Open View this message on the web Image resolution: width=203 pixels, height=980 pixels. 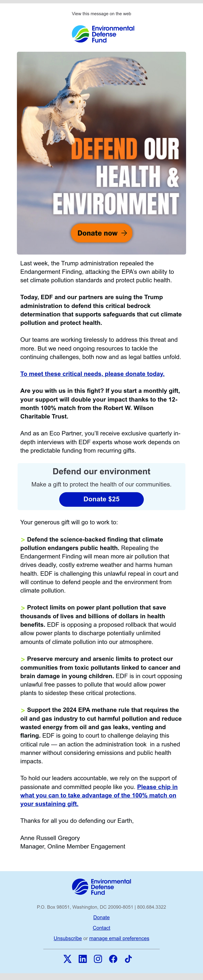[101, 14]
